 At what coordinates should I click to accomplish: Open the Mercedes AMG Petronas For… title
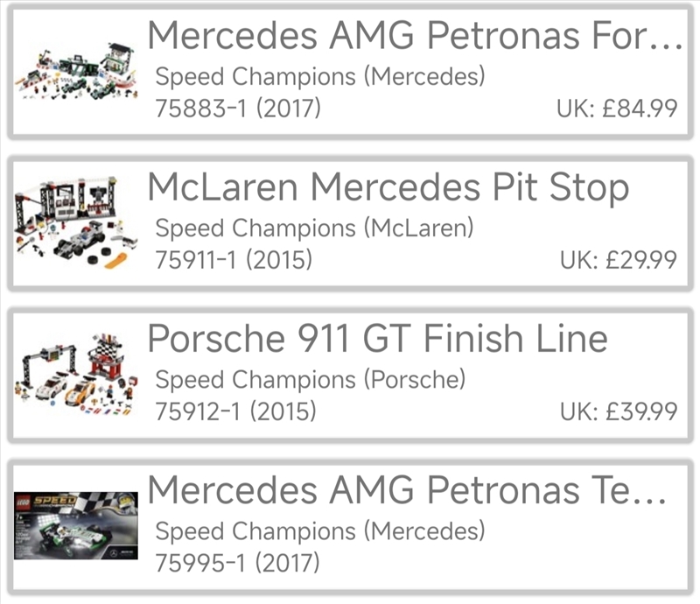pos(414,36)
